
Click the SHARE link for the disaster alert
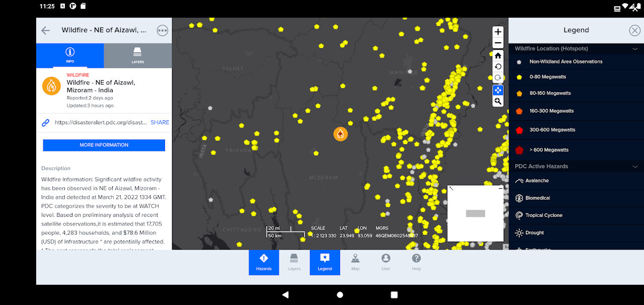[x=160, y=122]
